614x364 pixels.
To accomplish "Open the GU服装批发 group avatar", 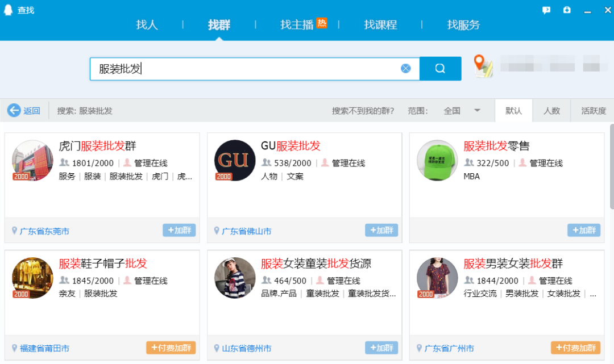I will pos(235,160).
